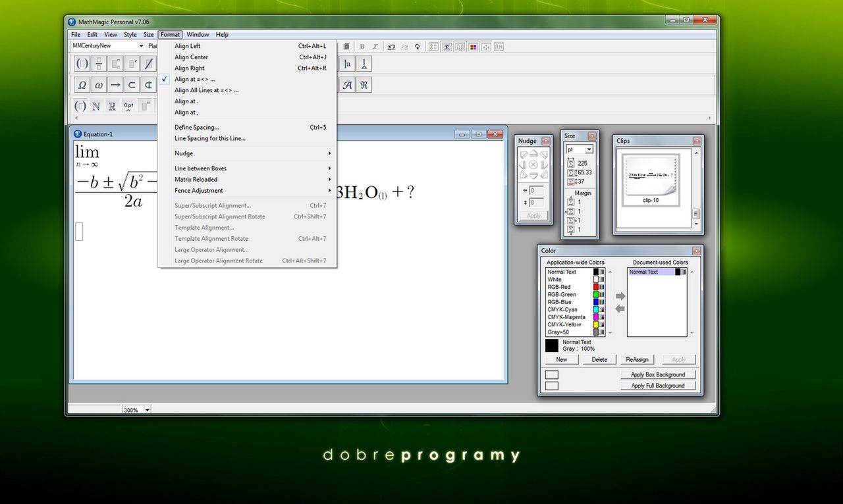The width and height of the screenshot is (843, 504).
Task: Click the New color button
Action: click(x=562, y=359)
